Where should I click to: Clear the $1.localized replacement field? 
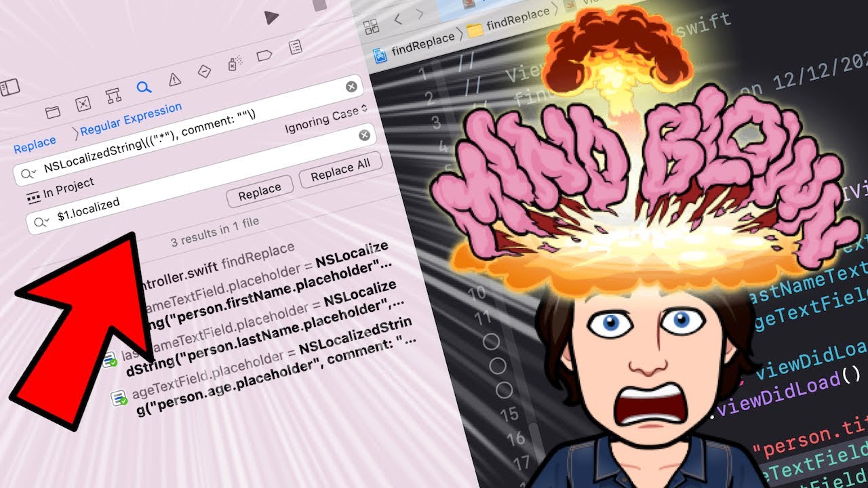[364, 136]
